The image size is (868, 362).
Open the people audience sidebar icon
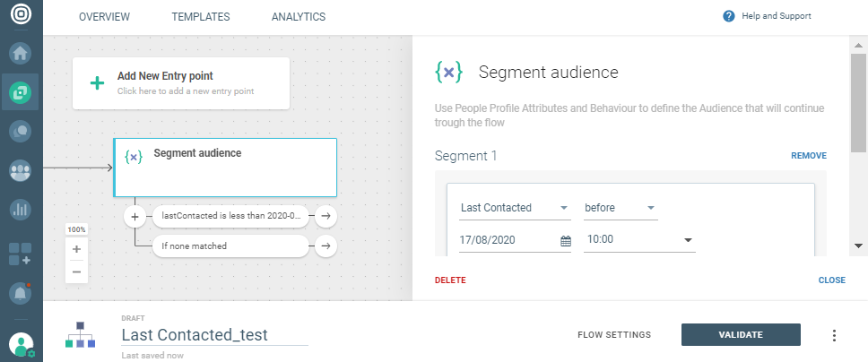point(20,170)
